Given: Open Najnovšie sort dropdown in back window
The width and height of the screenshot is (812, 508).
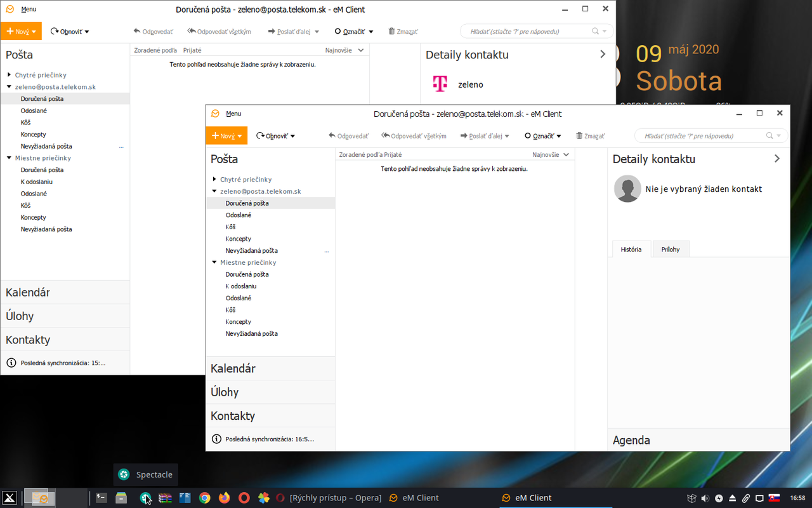Looking at the screenshot, I should pyautogui.click(x=361, y=50).
